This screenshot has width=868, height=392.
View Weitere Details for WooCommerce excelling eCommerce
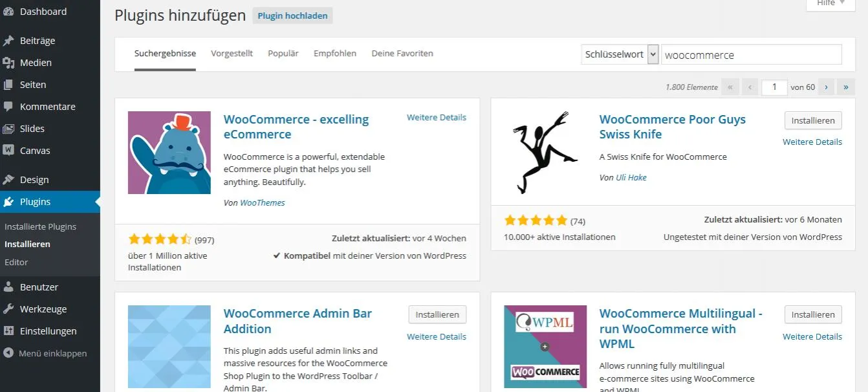437,118
